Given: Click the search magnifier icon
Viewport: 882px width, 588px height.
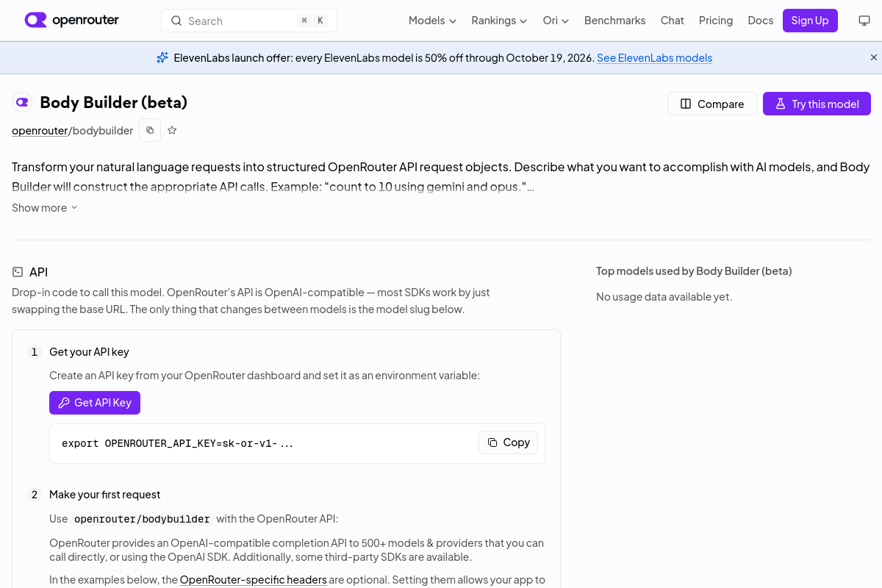Looking at the screenshot, I should [176, 21].
